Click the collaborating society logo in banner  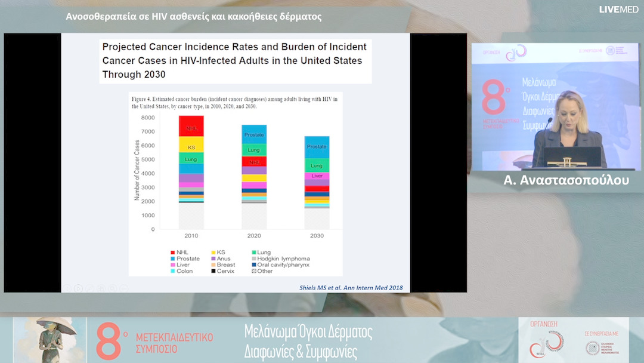tap(598, 346)
